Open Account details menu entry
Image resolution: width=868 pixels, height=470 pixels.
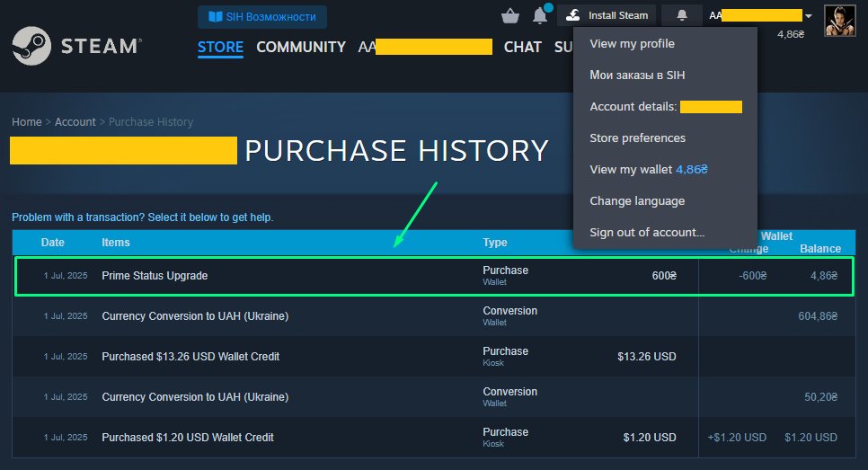click(666, 107)
